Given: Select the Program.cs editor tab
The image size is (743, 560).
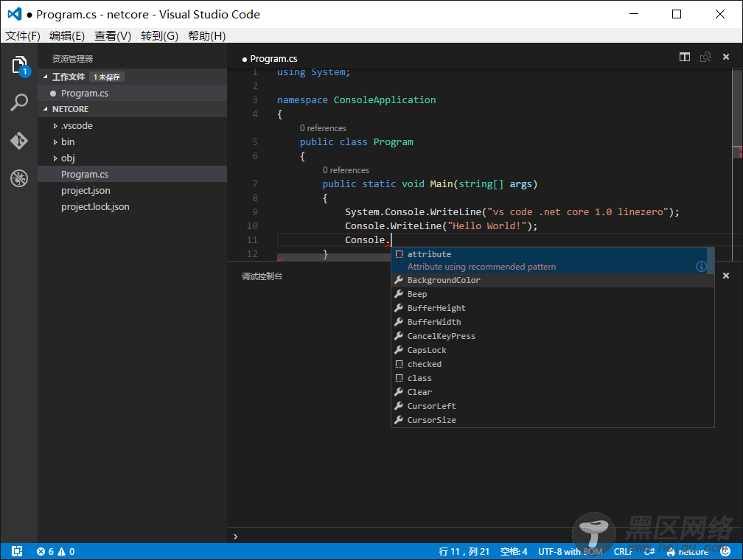Looking at the screenshot, I should (x=270, y=59).
